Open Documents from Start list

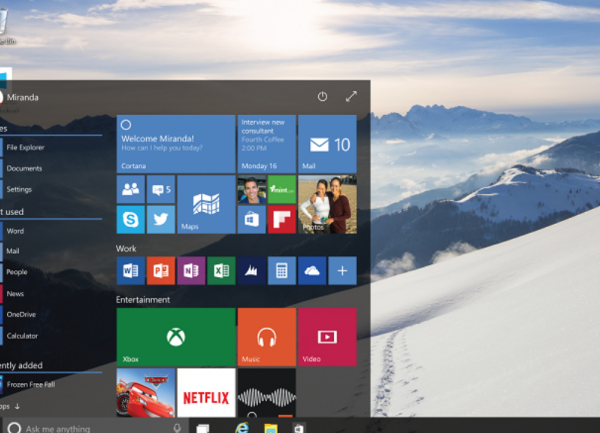(x=23, y=168)
